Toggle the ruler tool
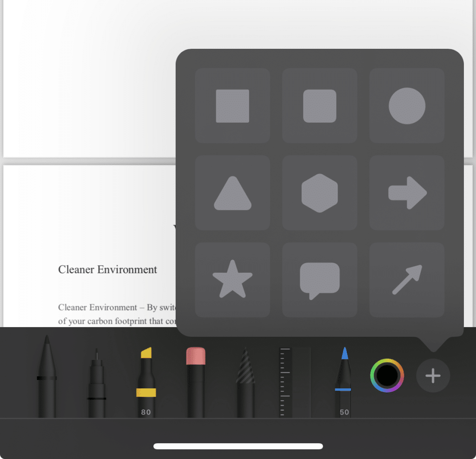The width and height of the screenshot is (476, 459). pyautogui.click(x=295, y=382)
